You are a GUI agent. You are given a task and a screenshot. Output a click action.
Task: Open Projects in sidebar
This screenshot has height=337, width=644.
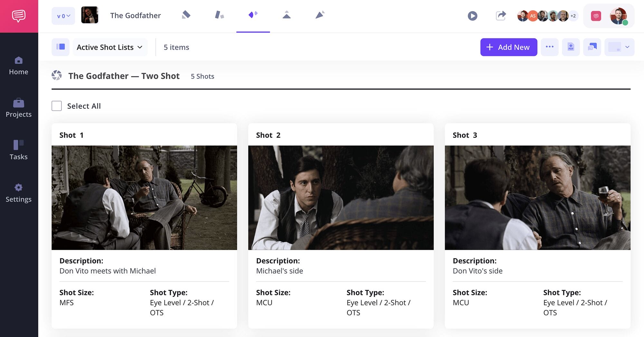click(x=19, y=108)
